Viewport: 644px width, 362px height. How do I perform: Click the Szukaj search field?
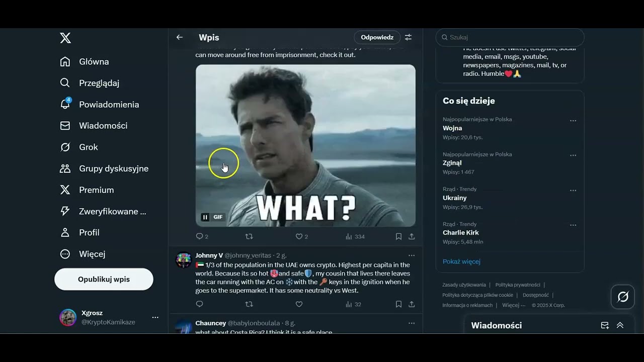(510, 37)
